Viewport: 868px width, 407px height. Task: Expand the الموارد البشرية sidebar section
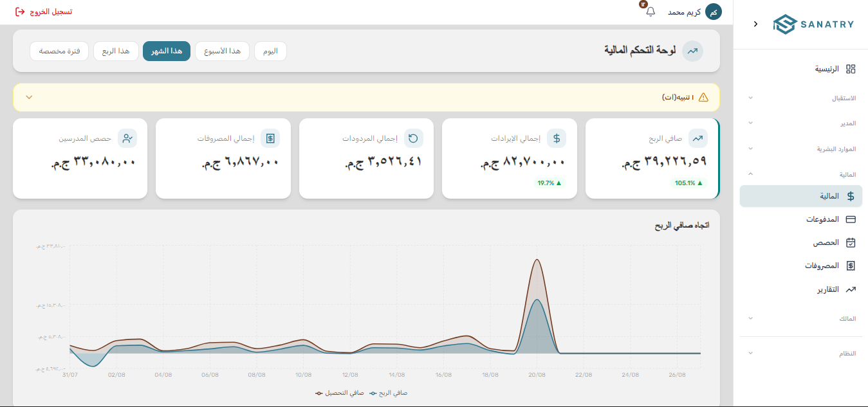[801, 149]
